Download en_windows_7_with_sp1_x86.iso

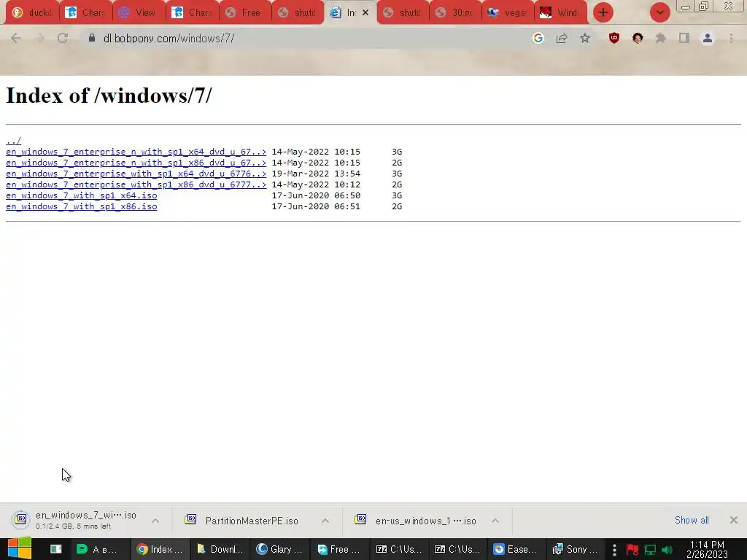coord(82,206)
